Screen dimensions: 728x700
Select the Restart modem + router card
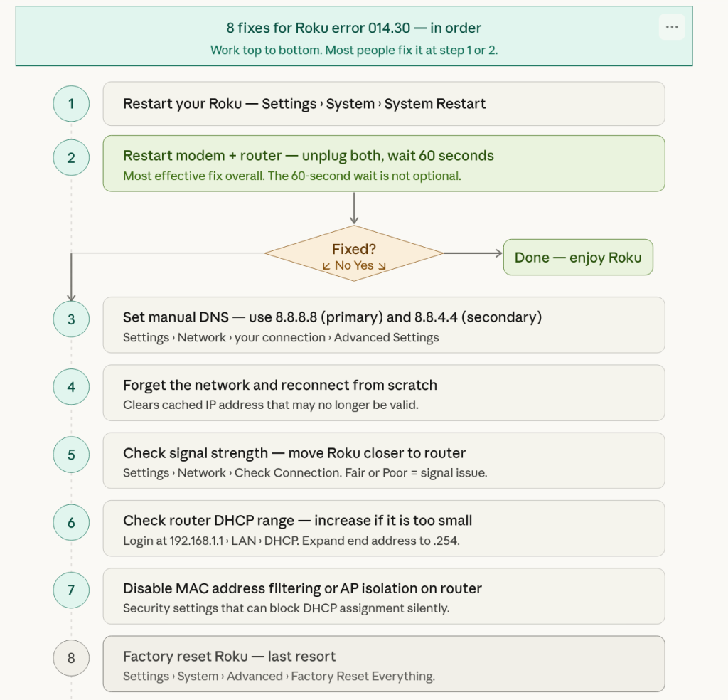tap(384, 164)
